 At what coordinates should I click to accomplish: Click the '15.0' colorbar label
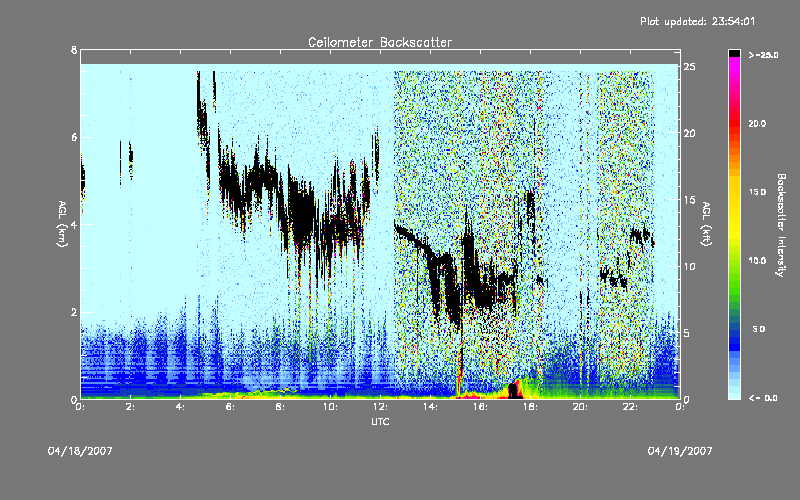click(x=757, y=192)
